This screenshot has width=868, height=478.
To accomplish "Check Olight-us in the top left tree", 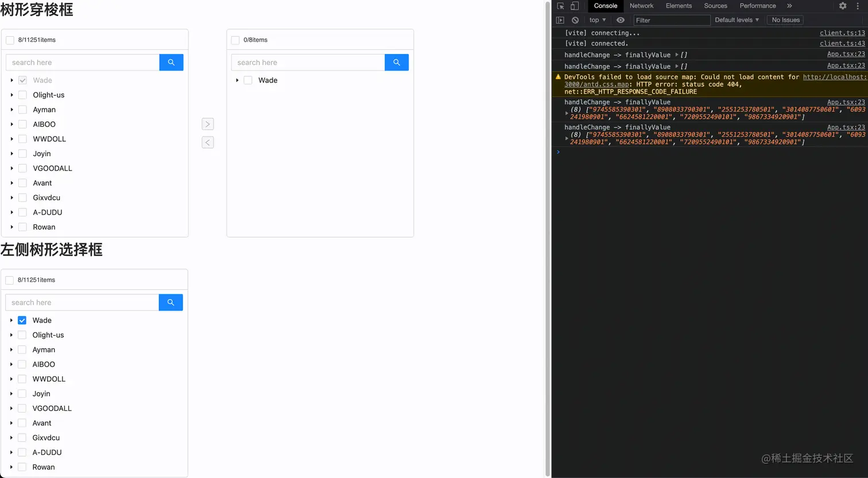I will coord(22,95).
